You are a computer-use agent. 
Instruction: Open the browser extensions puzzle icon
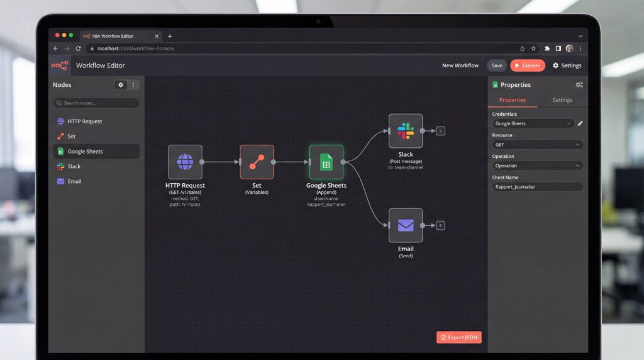pos(547,48)
